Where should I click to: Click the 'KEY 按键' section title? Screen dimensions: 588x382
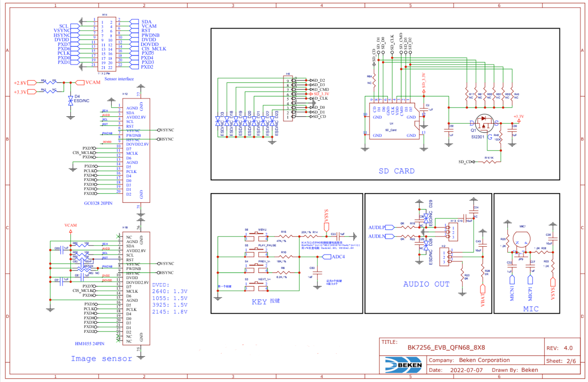pyautogui.click(x=266, y=302)
